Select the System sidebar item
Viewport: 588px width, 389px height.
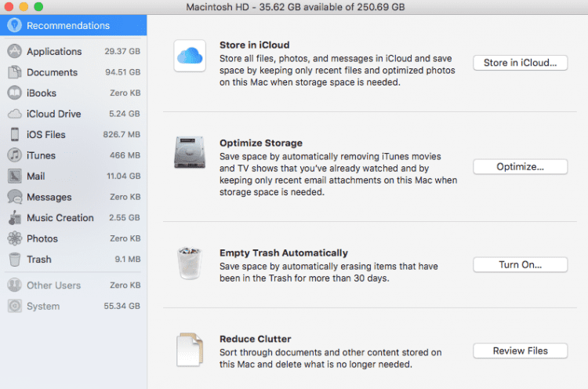click(x=74, y=306)
